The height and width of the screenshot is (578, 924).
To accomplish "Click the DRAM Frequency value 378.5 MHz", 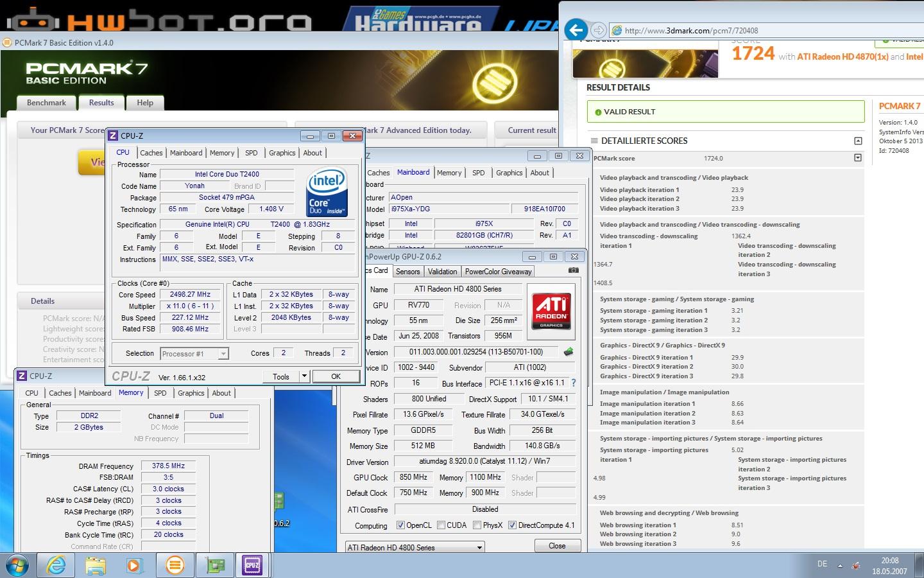I will pyautogui.click(x=168, y=466).
